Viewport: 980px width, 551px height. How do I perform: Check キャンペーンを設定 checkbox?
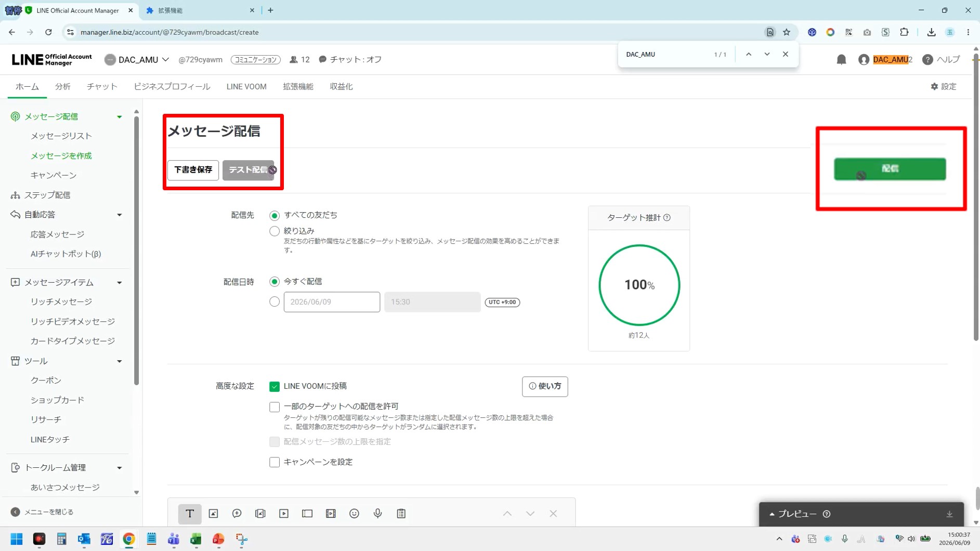point(275,462)
